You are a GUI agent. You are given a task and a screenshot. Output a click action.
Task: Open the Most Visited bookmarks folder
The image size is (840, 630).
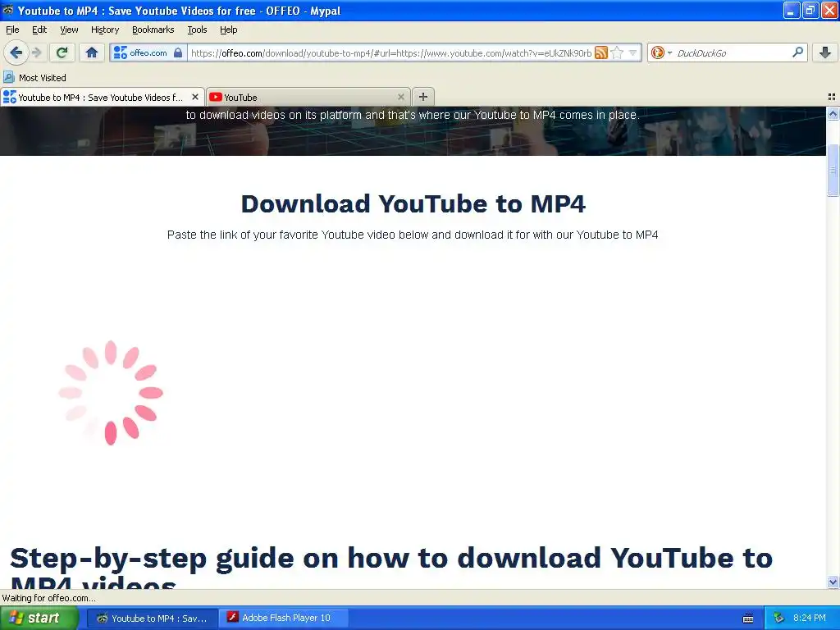(x=34, y=78)
